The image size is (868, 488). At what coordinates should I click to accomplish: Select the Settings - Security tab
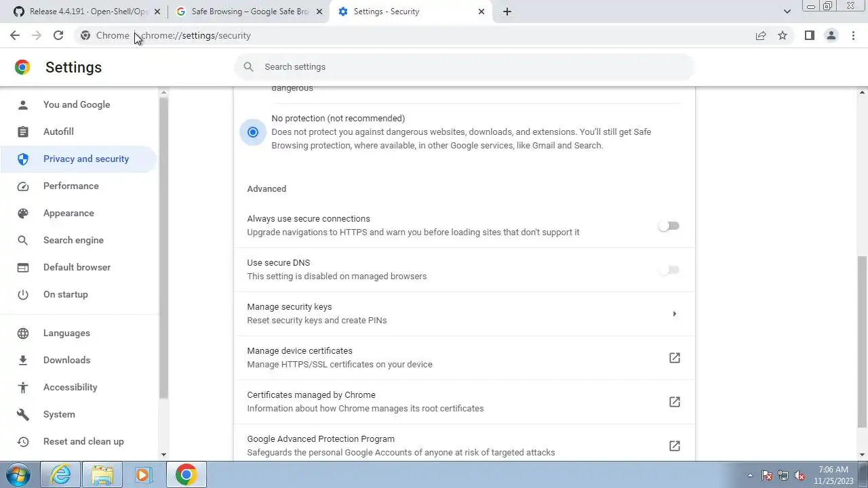tap(411, 12)
